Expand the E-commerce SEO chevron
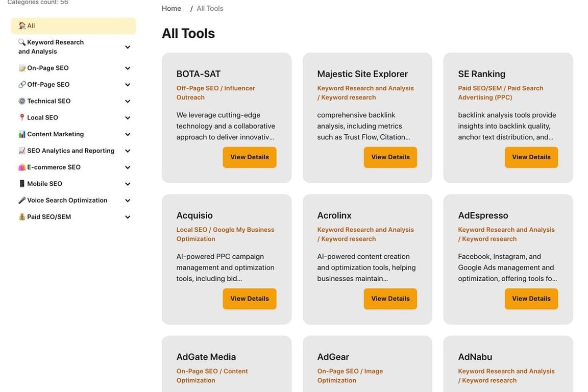 [x=128, y=167]
